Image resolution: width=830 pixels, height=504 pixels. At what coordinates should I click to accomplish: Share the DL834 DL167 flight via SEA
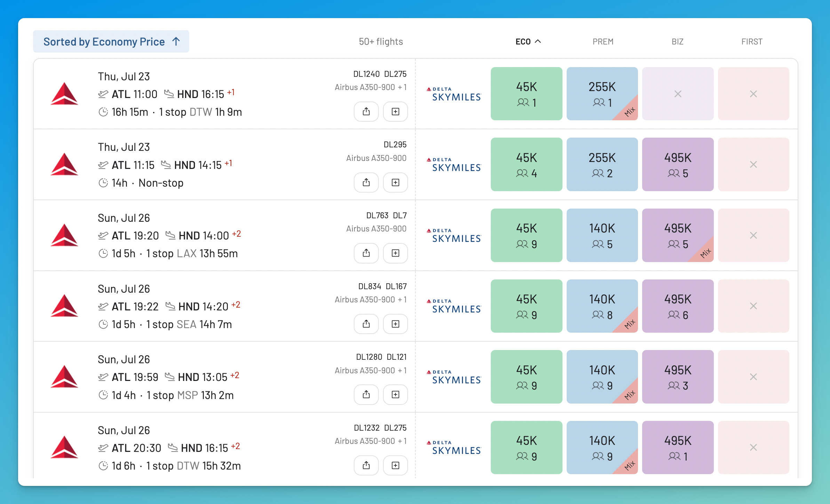(x=366, y=324)
